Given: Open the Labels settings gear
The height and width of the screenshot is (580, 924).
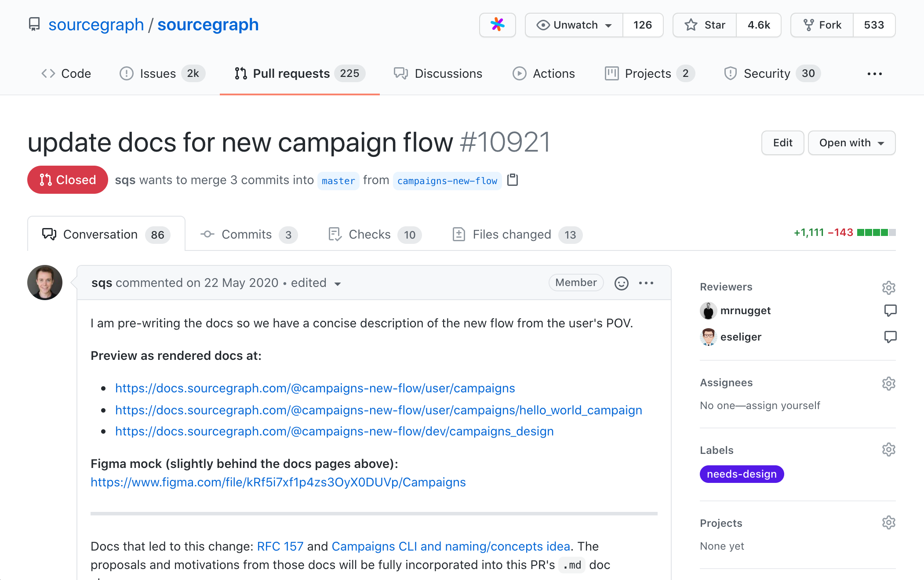Looking at the screenshot, I should tap(889, 449).
